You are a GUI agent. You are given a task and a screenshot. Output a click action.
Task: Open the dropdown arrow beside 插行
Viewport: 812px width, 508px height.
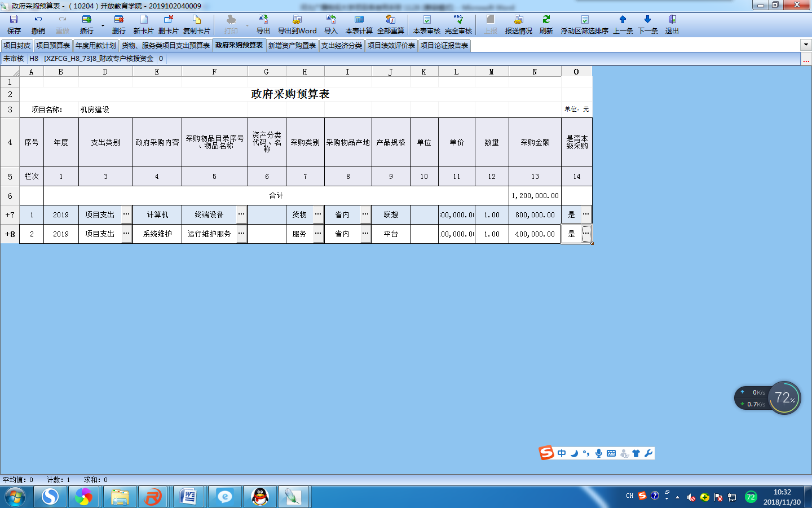click(103, 25)
